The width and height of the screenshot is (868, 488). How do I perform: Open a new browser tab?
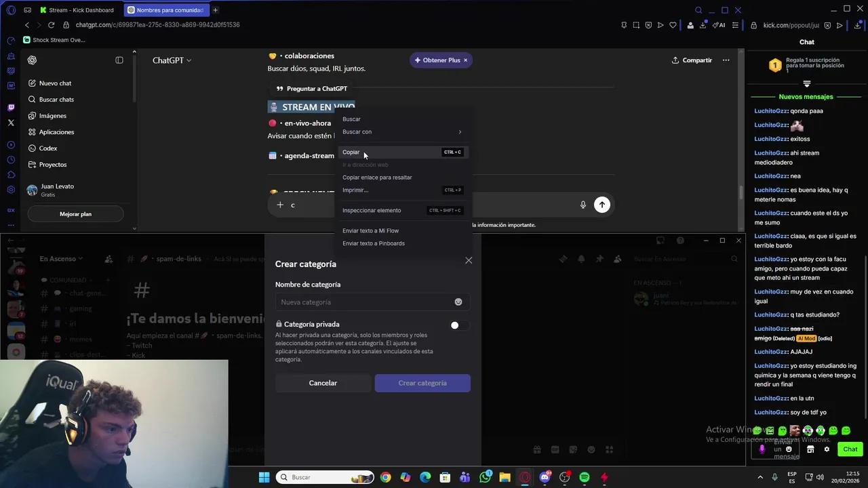click(216, 10)
